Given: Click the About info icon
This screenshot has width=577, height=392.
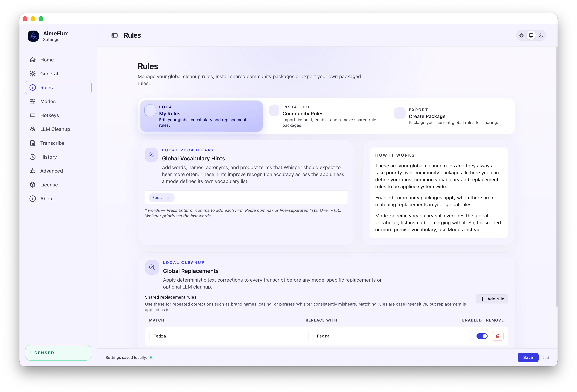Looking at the screenshot, I should pyautogui.click(x=32, y=199).
